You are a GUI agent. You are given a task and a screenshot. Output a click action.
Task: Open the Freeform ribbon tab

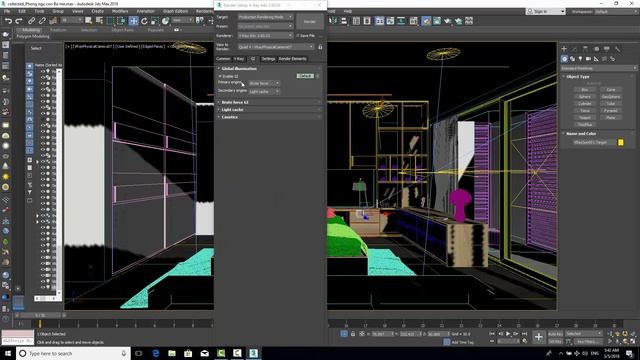point(58,30)
